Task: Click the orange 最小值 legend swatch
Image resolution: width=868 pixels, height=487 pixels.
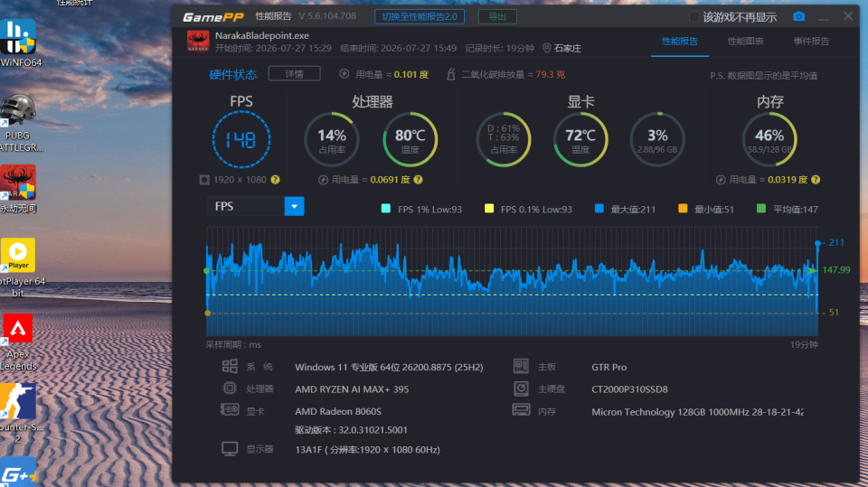Action: point(683,209)
